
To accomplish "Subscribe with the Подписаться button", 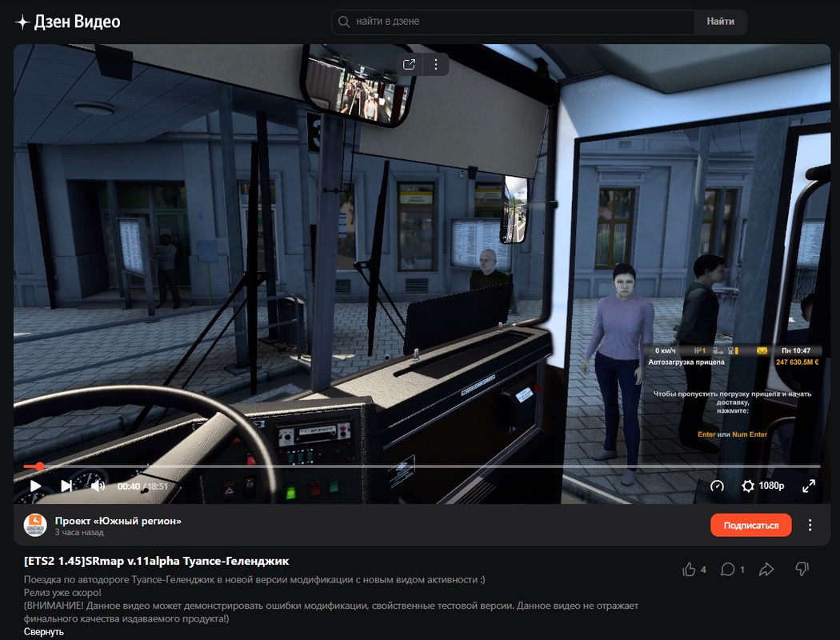I will click(x=751, y=526).
